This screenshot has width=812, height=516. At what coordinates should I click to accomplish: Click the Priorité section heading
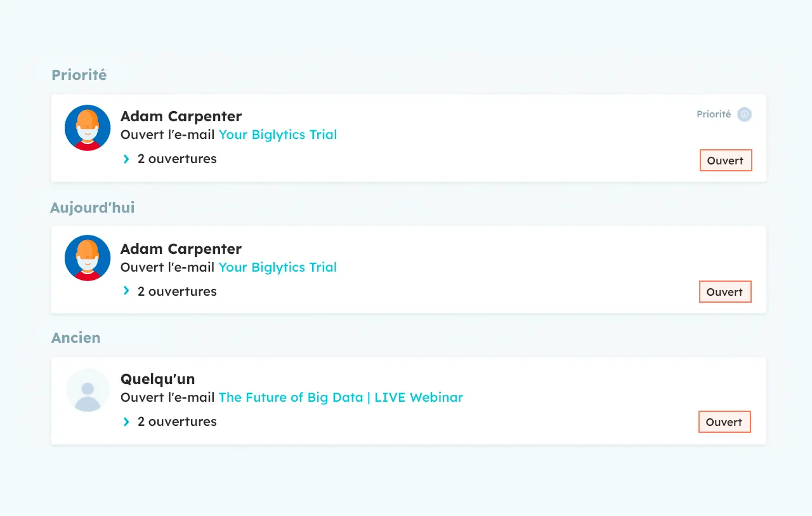coord(79,75)
